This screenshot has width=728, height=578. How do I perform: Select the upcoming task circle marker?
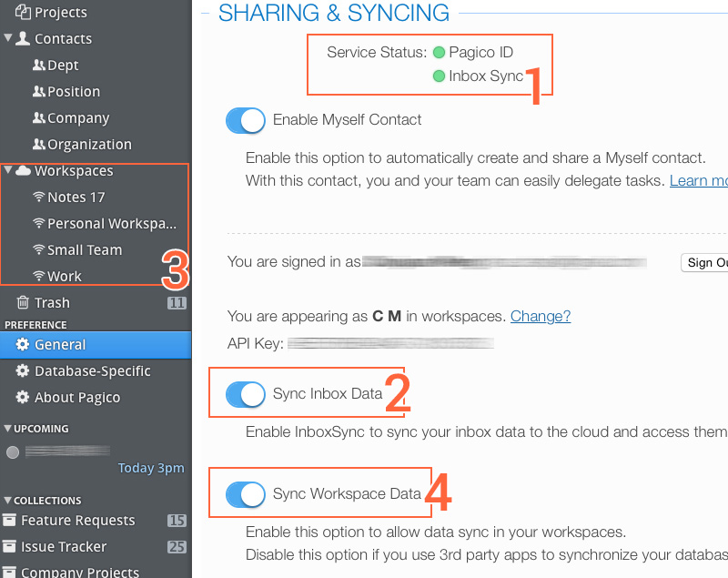point(13,452)
